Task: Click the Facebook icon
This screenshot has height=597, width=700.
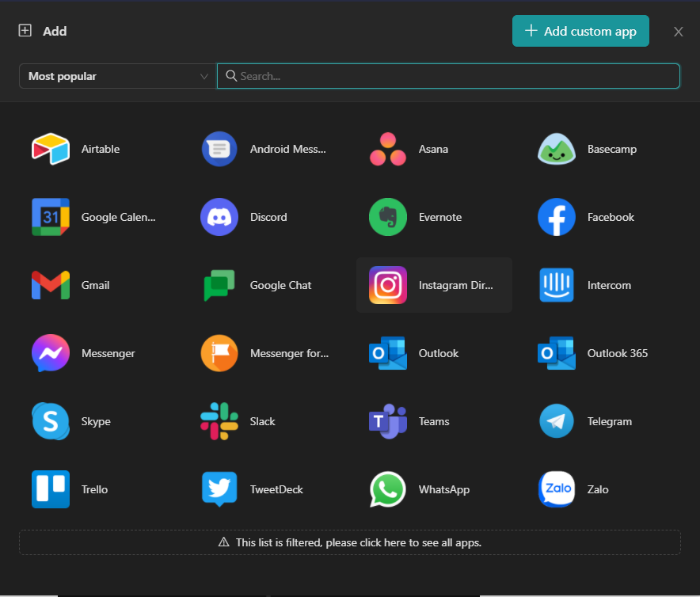Action: 556,217
